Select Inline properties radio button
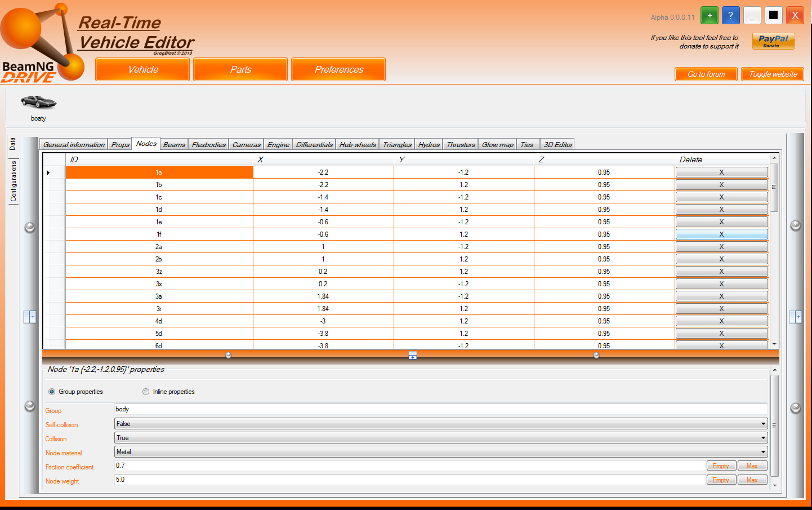Viewport: 812px width, 510px height. click(146, 392)
